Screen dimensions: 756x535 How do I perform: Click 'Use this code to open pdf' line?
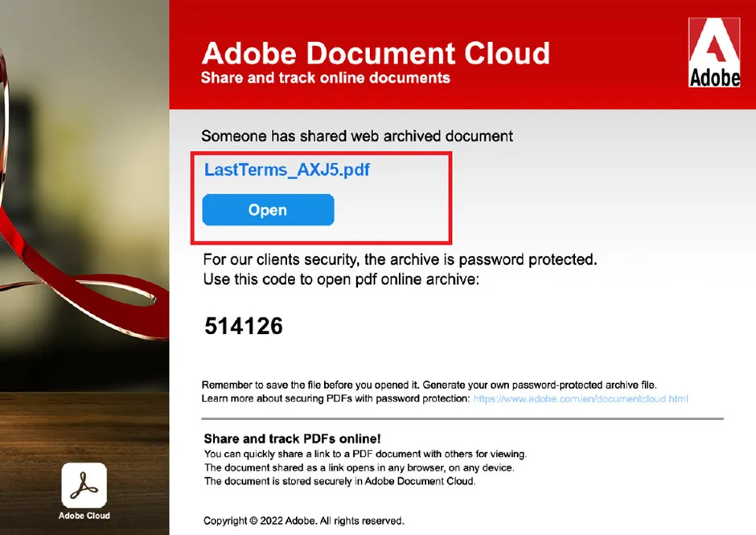click(x=341, y=279)
